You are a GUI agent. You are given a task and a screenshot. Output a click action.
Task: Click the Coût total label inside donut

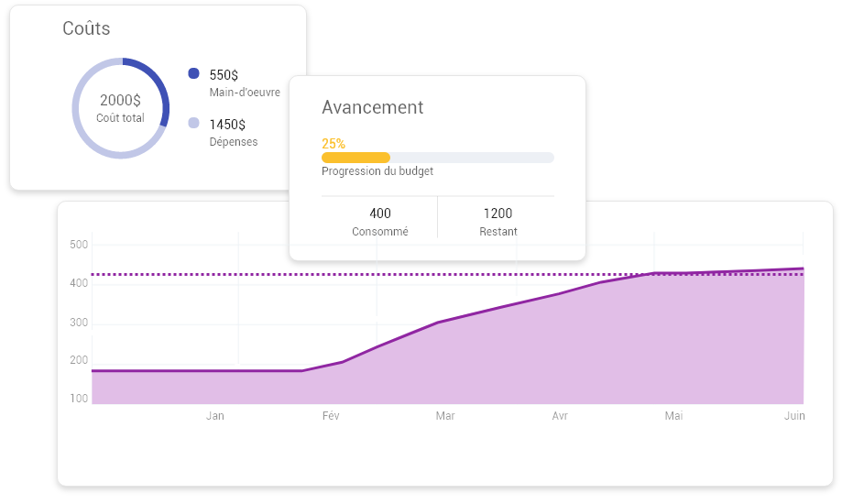120,117
